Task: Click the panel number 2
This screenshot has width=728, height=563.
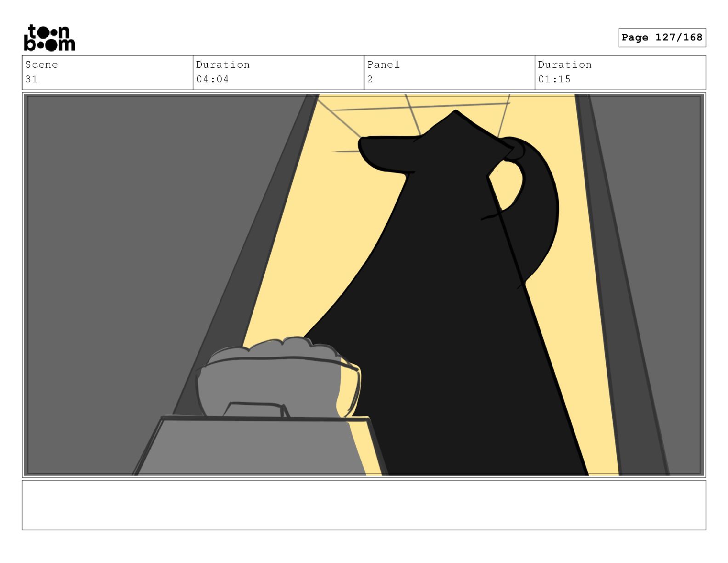Action: [370, 79]
